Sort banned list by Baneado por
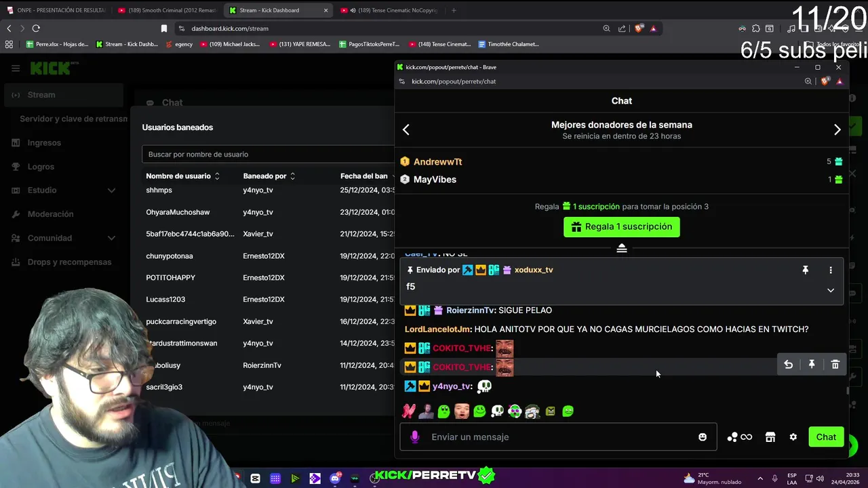Screen dimensions: 868x488 [x=269, y=176]
